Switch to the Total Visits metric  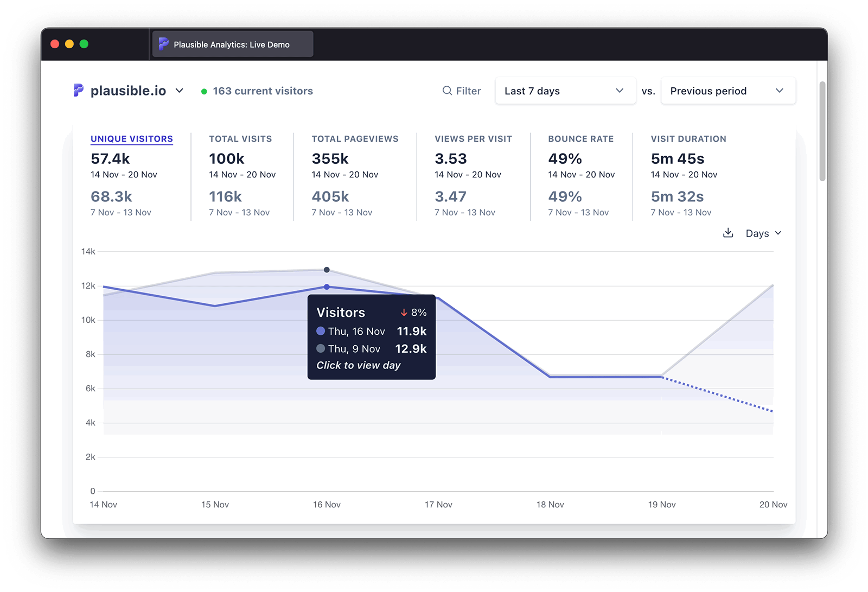click(240, 139)
